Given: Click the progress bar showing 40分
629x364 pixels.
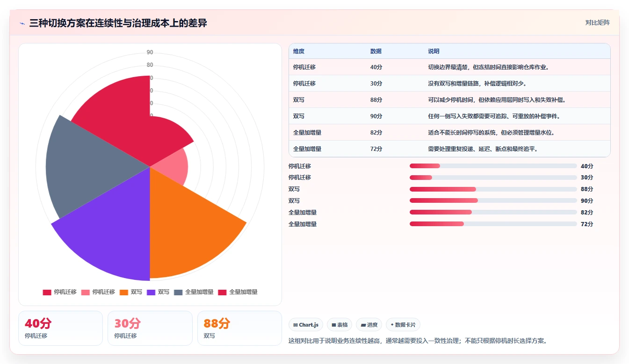Looking at the screenshot, I should [493, 166].
